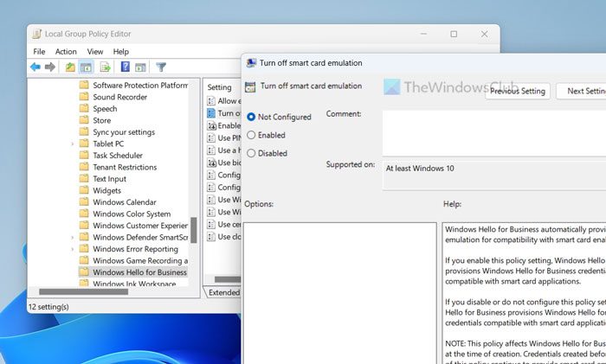Click the settings list horizontal scrollbar
Viewport: 606px width, 364px height.
[228, 279]
